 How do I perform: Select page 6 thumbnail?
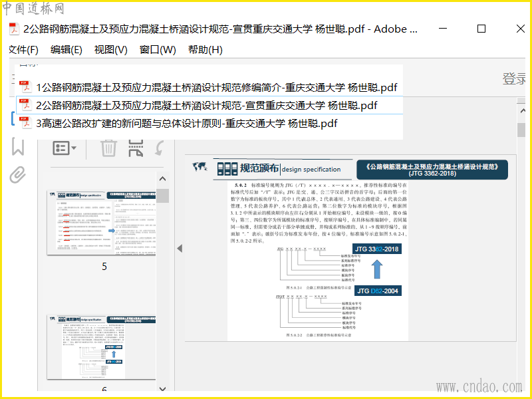pyautogui.click(x=102, y=347)
